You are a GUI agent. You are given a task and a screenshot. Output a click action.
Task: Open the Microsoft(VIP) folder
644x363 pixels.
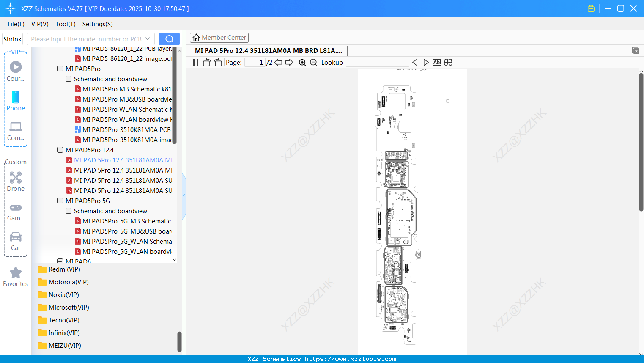click(x=63, y=307)
